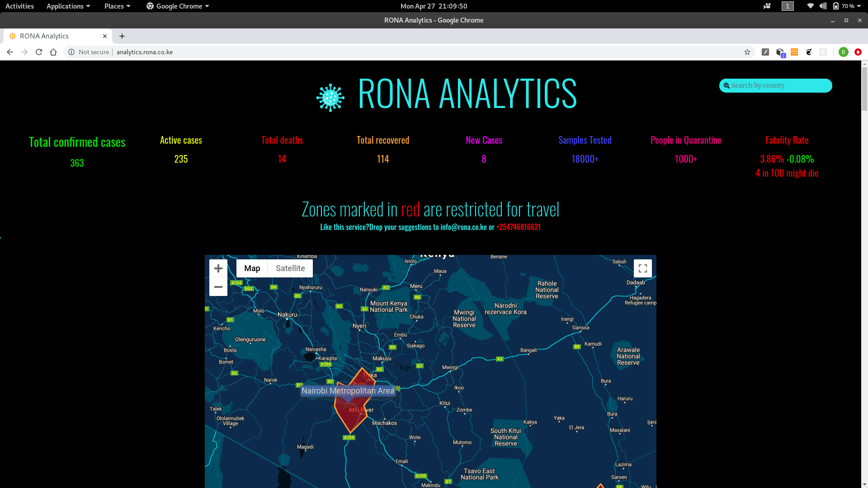The width and height of the screenshot is (868, 488).
Task: Bookmark the page via the star icon
Action: coord(747,52)
